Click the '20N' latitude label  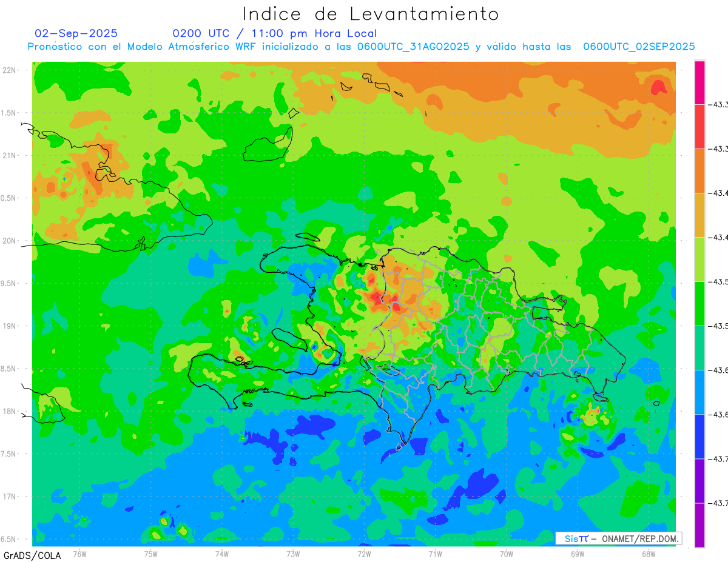pos(10,241)
